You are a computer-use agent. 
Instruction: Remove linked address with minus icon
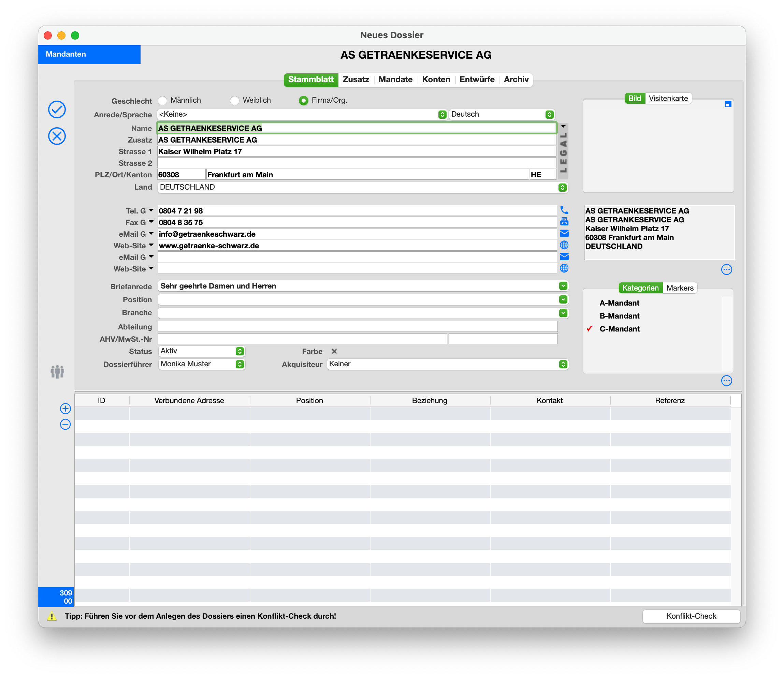pos(66,425)
